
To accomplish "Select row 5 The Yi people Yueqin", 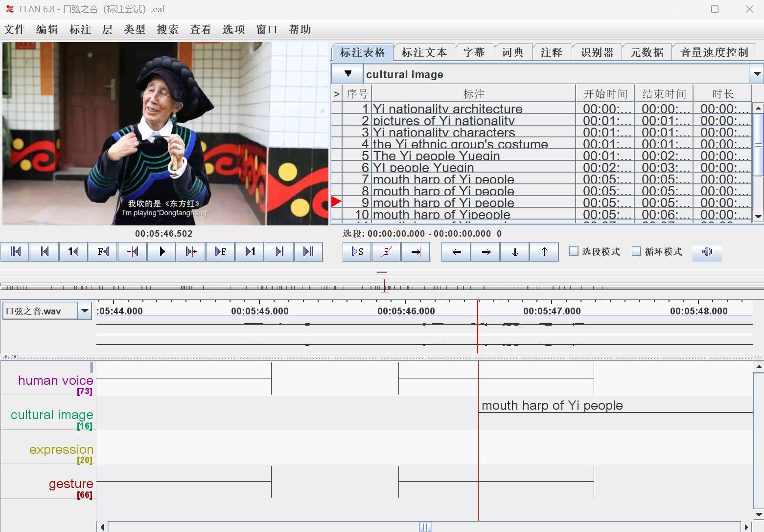I will tap(436, 156).
